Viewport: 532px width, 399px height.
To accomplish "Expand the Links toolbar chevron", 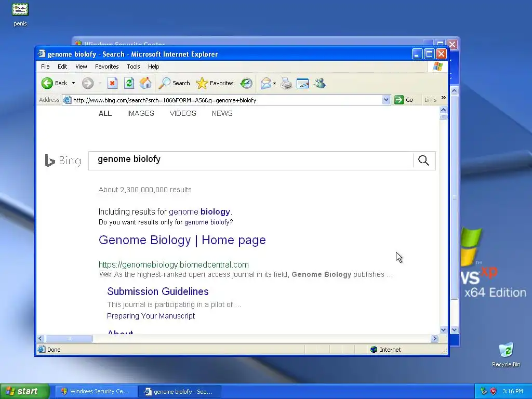I will click(444, 98).
